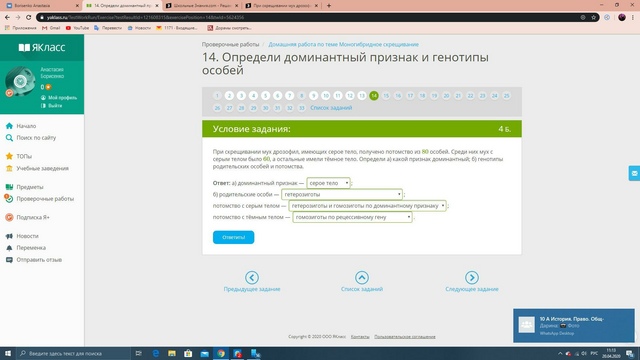Open Chrome from the taskbar

221,353
